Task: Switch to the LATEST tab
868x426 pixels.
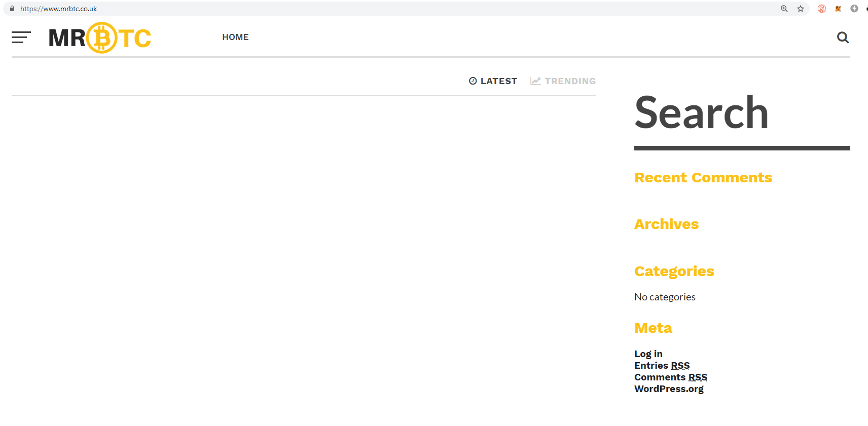Action: click(x=493, y=81)
